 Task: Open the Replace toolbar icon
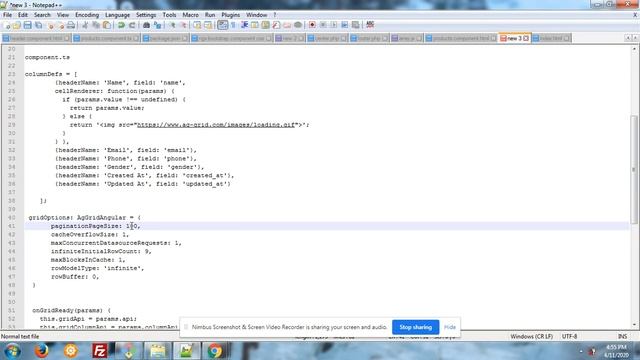click(x=157, y=25)
